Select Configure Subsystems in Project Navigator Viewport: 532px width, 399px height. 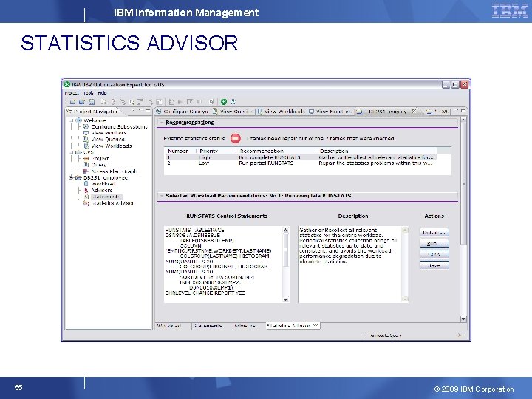click(115, 126)
